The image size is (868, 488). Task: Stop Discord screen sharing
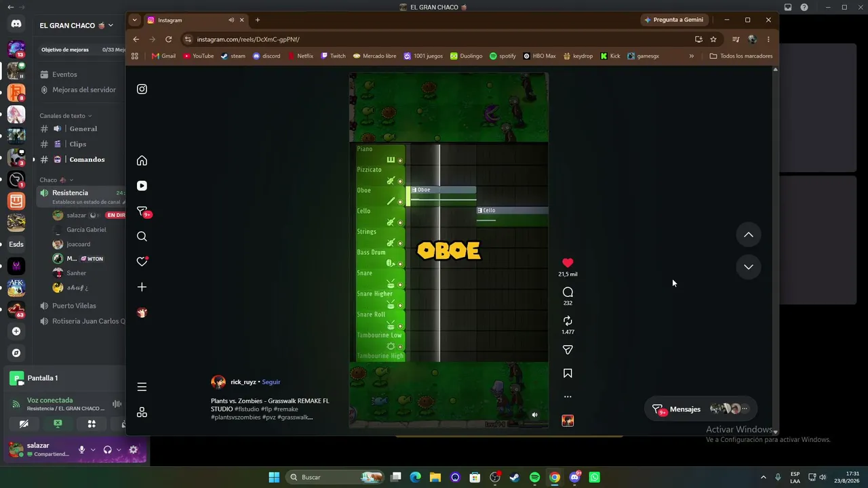click(x=58, y=424)
